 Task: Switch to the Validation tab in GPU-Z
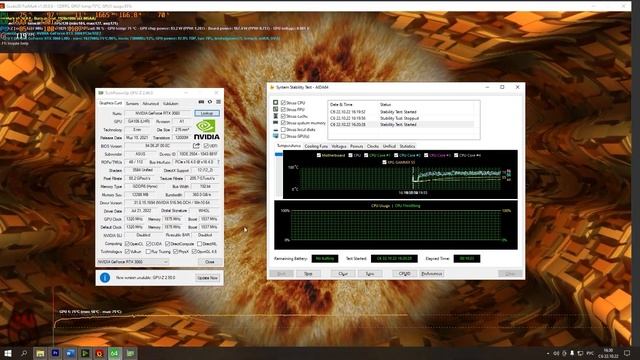tap(171, 104)
